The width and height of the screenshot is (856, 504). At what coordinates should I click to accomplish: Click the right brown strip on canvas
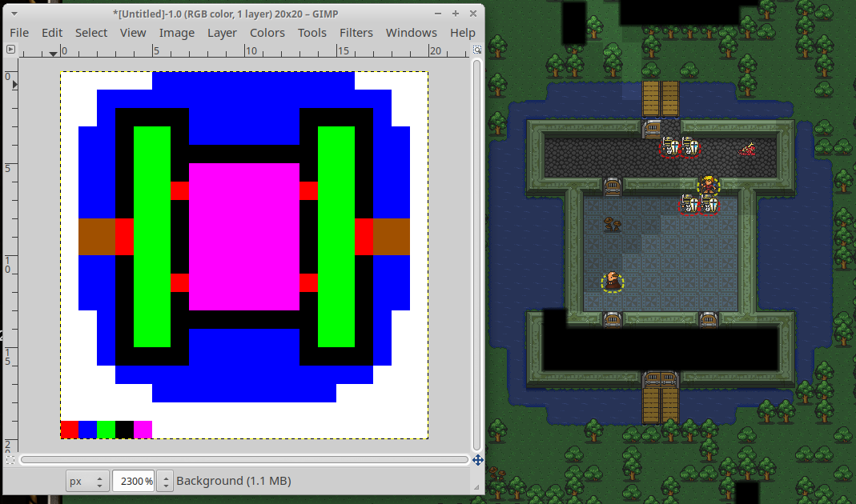[392, 237]
